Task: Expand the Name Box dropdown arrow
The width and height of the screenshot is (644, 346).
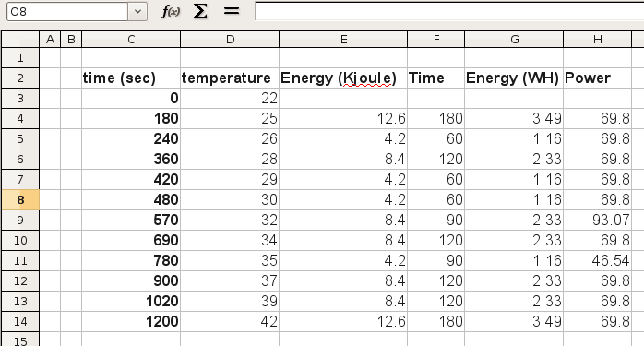Action: [138, 11]
